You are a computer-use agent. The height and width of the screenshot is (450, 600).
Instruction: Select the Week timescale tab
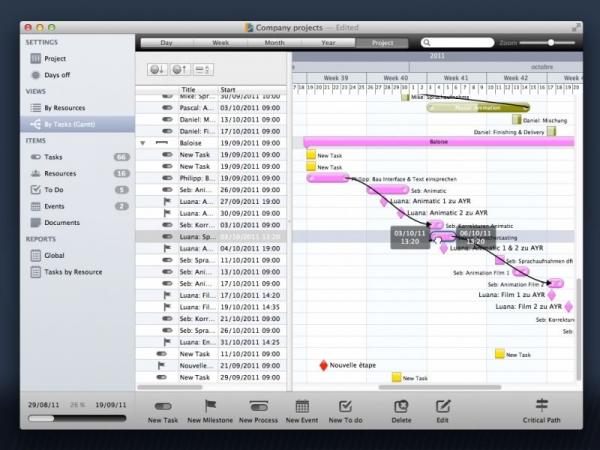pyautogui.click(x=220, y=43)
